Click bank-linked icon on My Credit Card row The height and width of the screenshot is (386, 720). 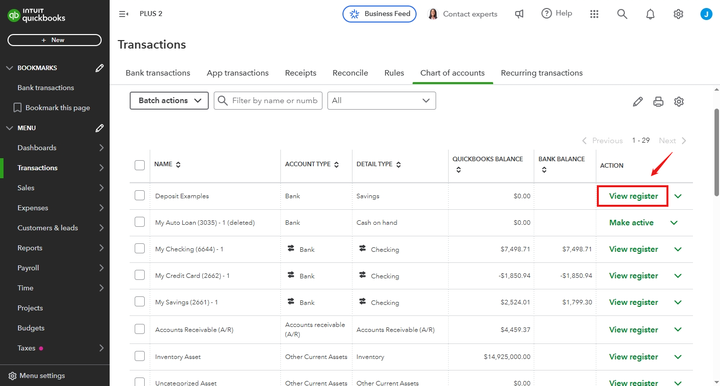pyautogui.click(x=291, y=275)
